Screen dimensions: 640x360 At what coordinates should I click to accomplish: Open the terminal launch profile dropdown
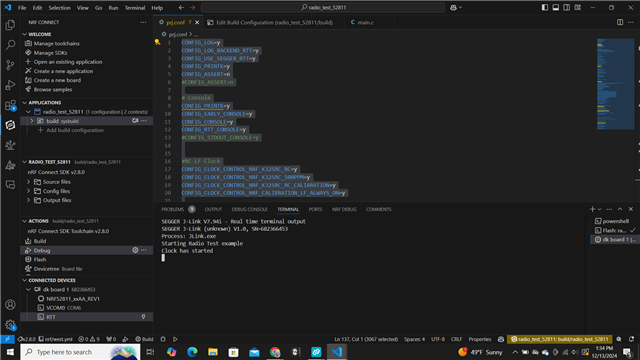point(599,209)
